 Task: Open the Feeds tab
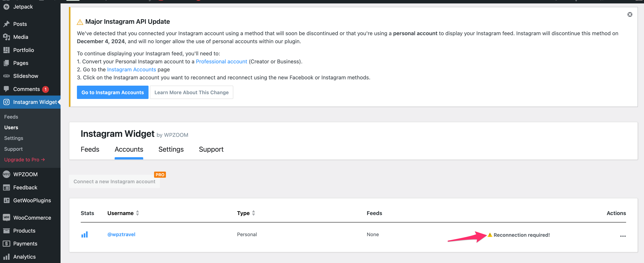(x=90, y=149)
